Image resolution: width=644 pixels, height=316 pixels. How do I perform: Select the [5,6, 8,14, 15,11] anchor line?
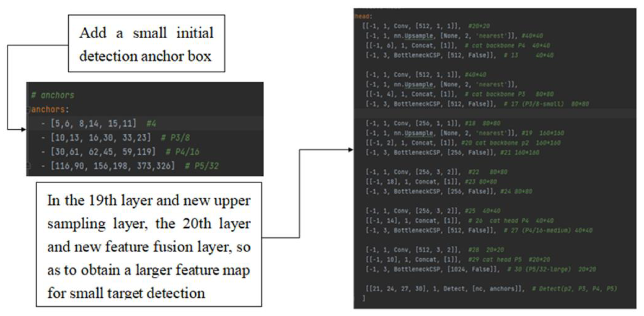[x=94, y=123]
